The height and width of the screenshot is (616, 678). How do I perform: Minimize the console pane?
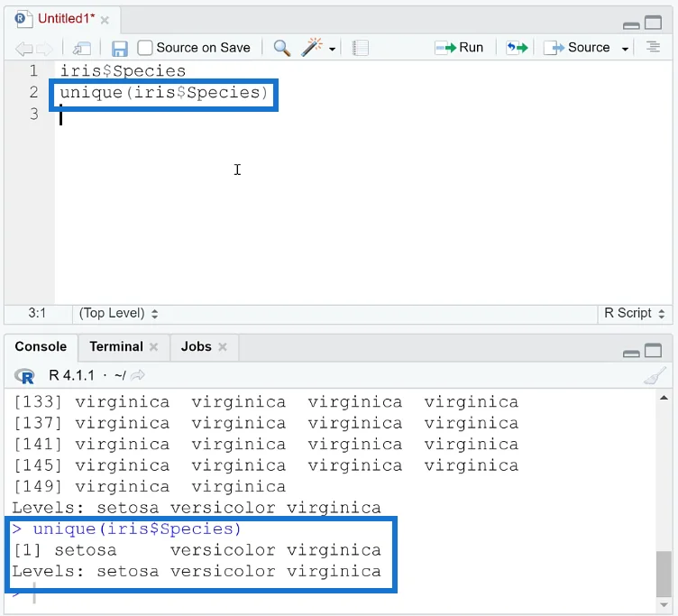631,354
